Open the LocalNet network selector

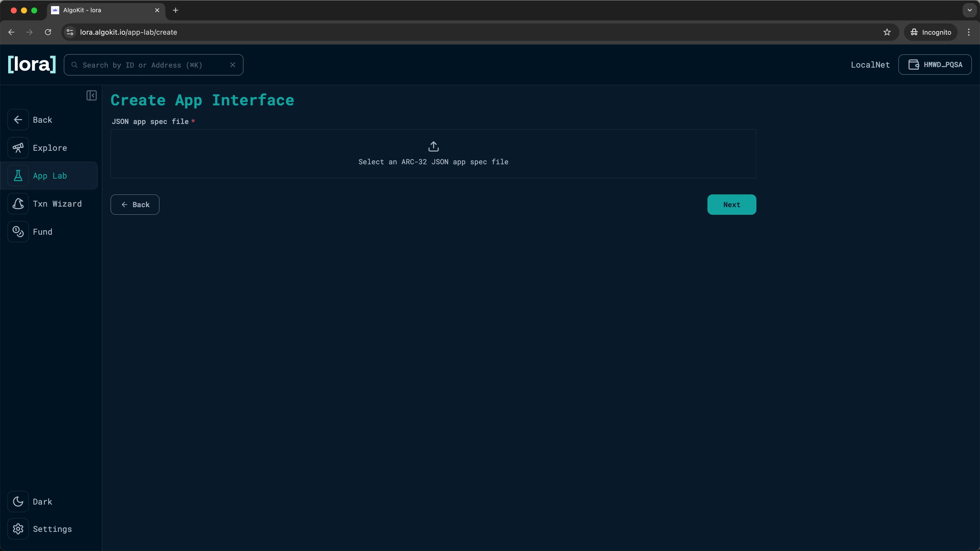click(x=870, y=65)
